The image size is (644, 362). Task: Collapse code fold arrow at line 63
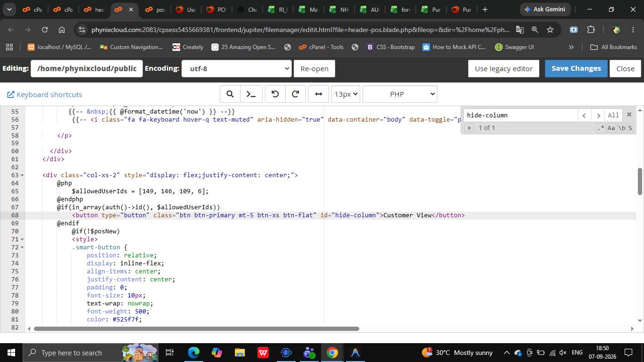click(x=22, y=175)
